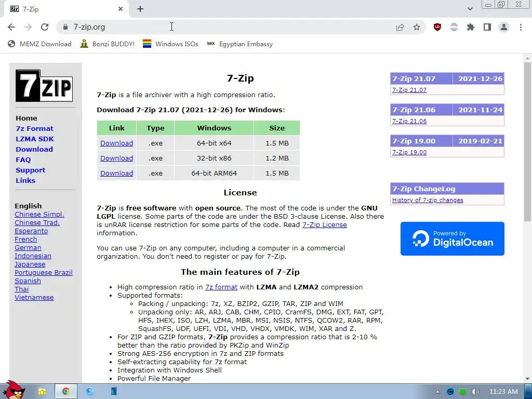Open the Links sidebar page
This screenshot has height=399, width=532.
coord(25,180)
